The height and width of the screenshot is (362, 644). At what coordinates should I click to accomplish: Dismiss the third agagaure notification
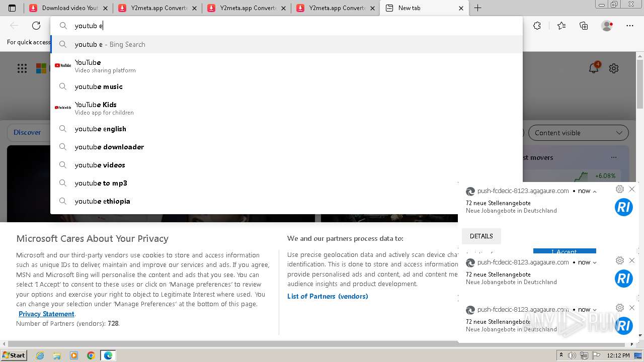click(632, 308)
